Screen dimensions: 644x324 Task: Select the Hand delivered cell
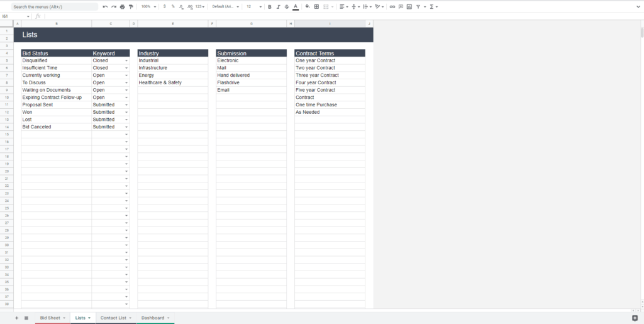point(252,75)
